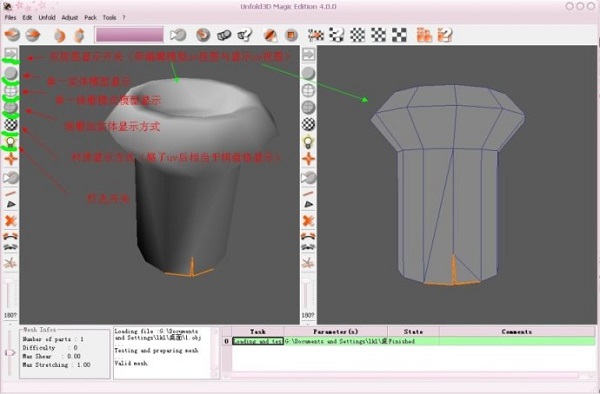Toggle solid shaded display in left view
Image resolution: width=600 pixels, height=394 pixels.
11,73
